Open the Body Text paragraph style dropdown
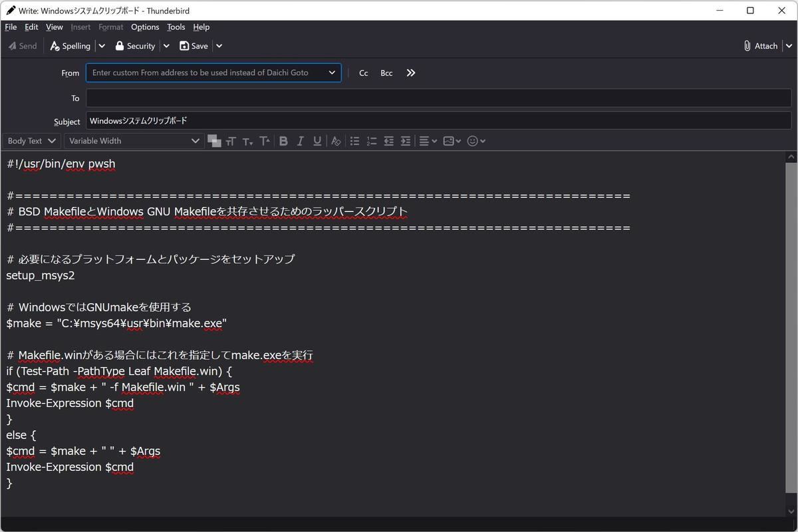 [31, 141]
